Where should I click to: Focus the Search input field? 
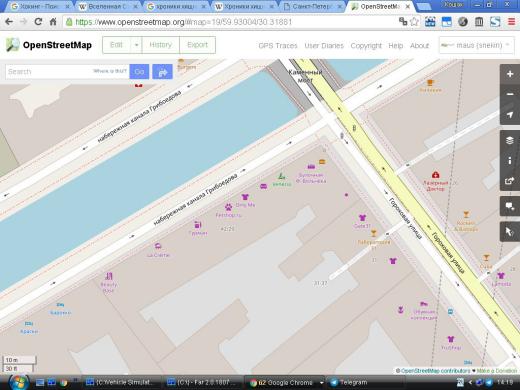(x=49, y=72)
